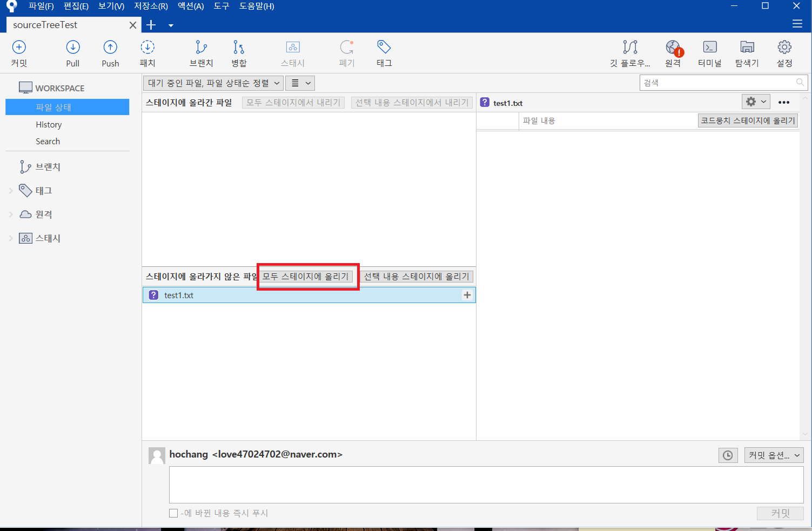
Task: Click the diff panel scrollbar down arrow
Action: point(806,434)
